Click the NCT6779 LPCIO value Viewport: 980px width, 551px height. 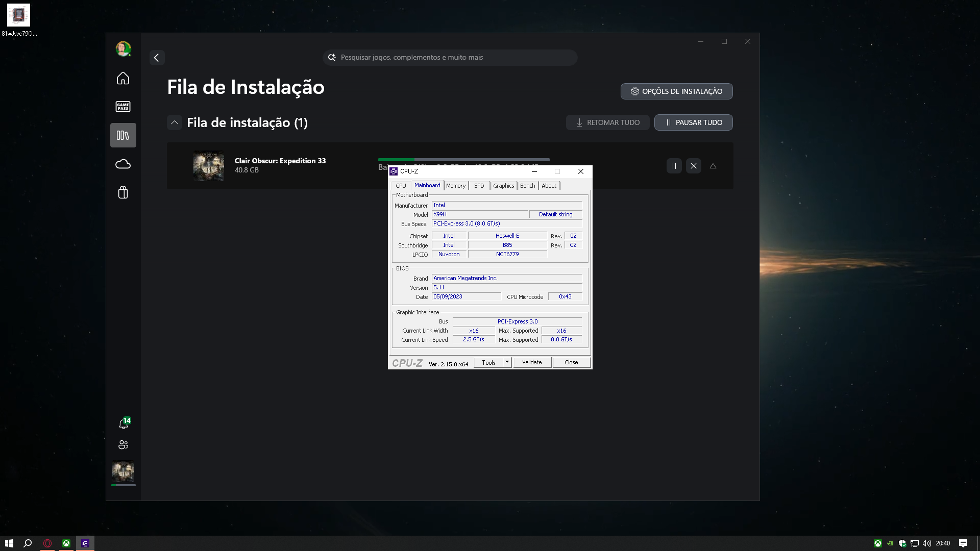[x=507, y=254]
